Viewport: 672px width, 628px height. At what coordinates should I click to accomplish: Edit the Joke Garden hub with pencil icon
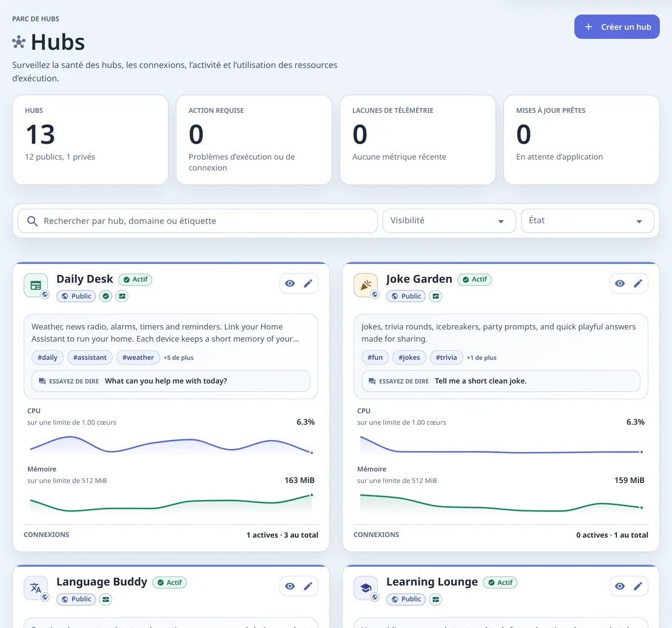pyautogui.click(x=638, y=283)
